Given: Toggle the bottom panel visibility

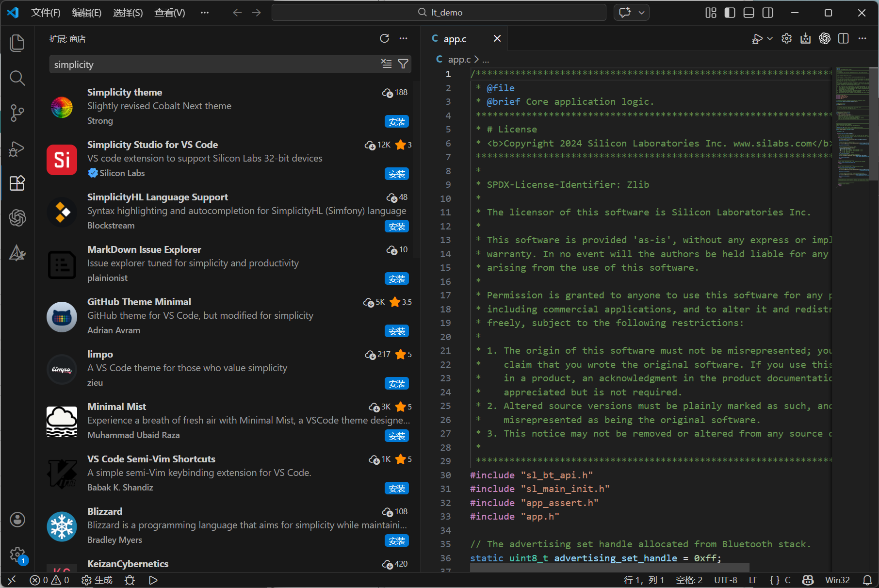Looking at the screenshot, I should click(x=749, y=13).
